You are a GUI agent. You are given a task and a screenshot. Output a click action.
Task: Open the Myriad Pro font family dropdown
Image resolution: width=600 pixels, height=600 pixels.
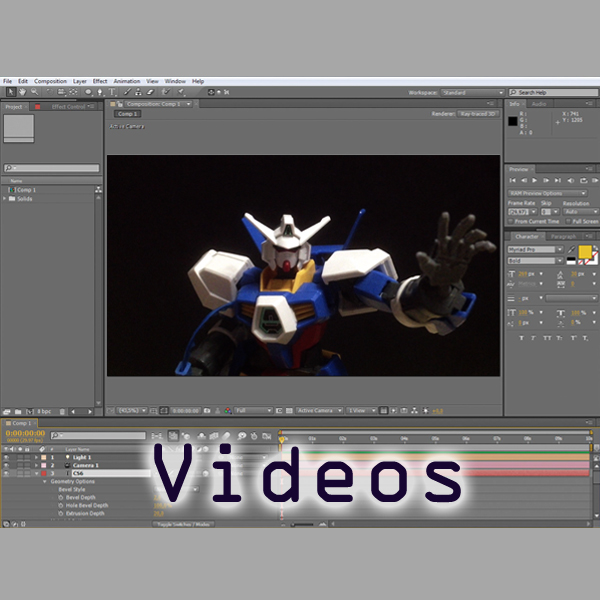pos(535,249)
